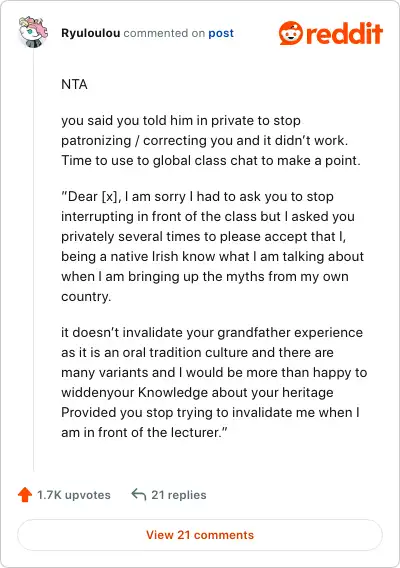Click the 'it doesn't invalidate' paragraph
400x568 pixels.
tap(214, 382)
